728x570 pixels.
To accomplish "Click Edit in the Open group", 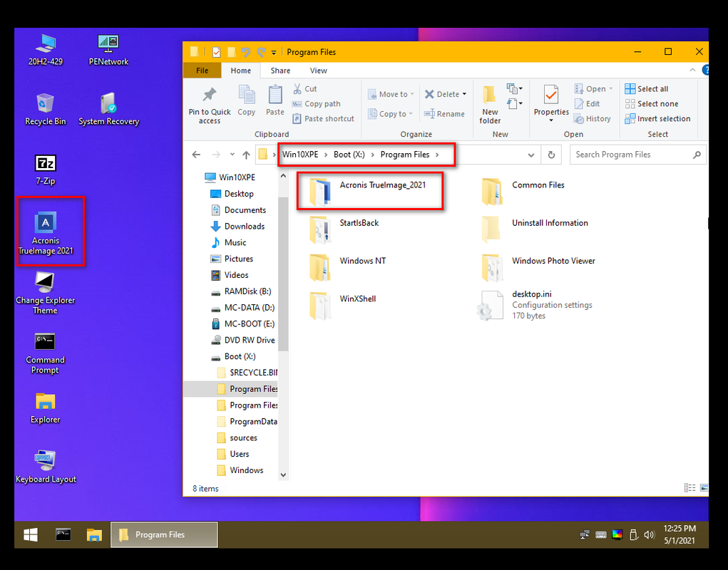I will tap(588, 104).
